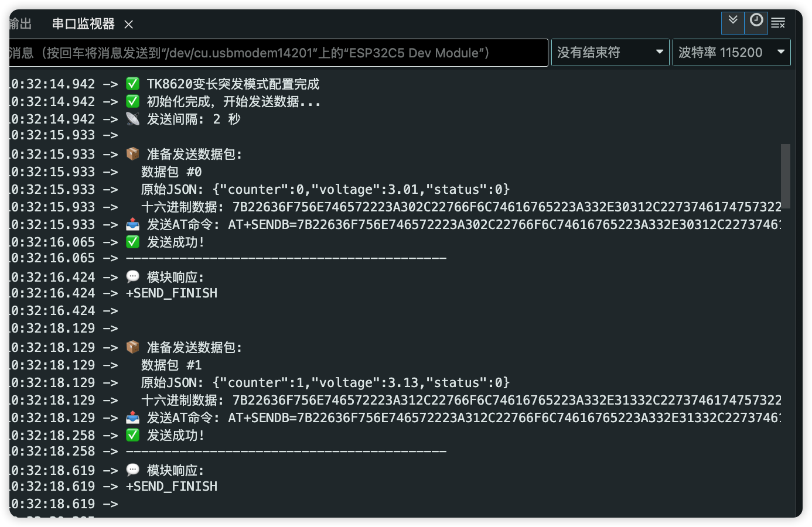Click the 📨 icon beside 发送AT命令
The width and height of the screenshot is (812, 527).
click(132, 224)
